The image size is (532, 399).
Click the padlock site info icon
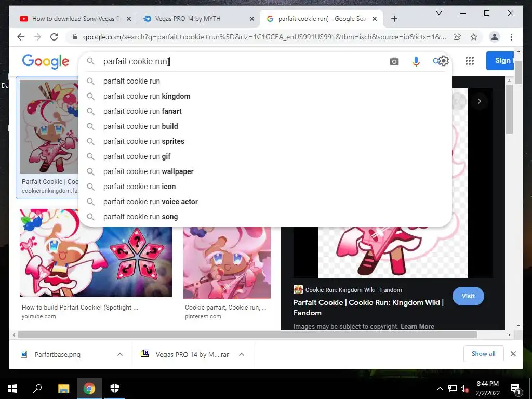coord(75,37)
